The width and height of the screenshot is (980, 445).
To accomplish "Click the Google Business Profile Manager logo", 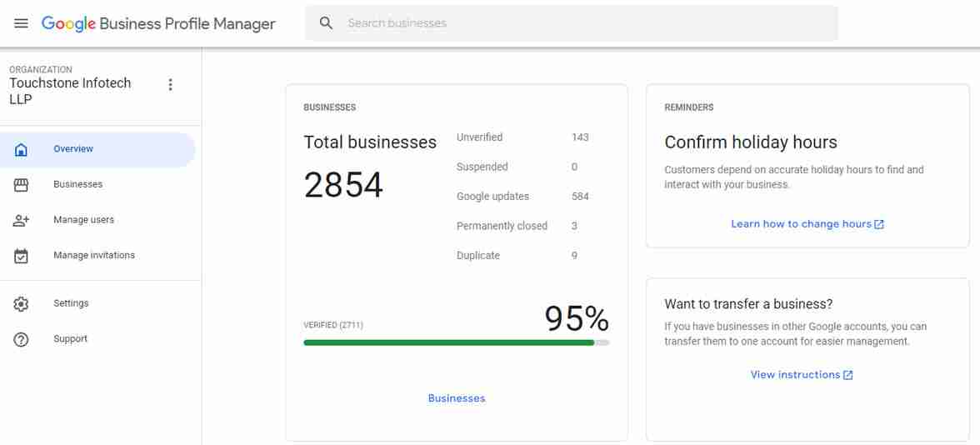I will [158, 23].
